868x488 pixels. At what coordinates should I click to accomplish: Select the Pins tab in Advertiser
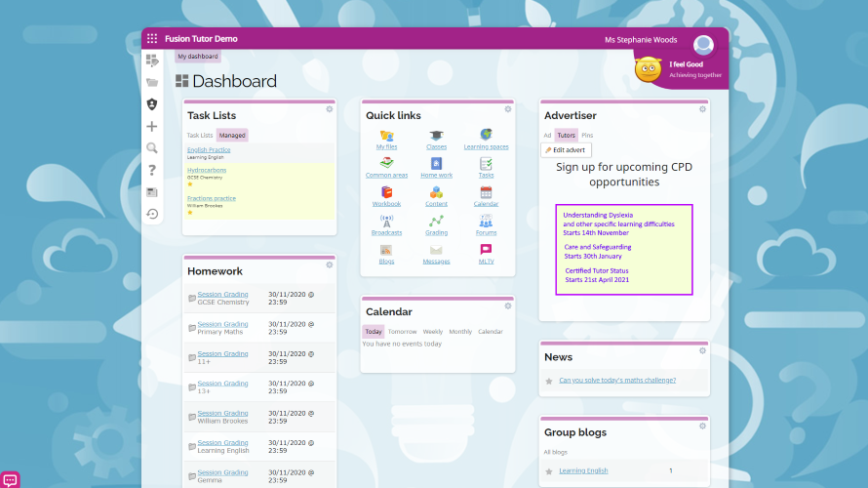[587, 135]
